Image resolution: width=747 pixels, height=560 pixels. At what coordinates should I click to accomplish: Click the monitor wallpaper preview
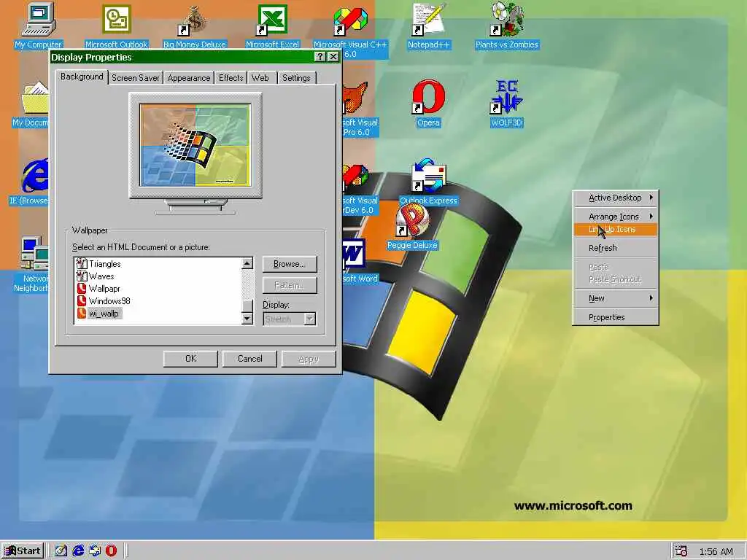pos(196,145)
